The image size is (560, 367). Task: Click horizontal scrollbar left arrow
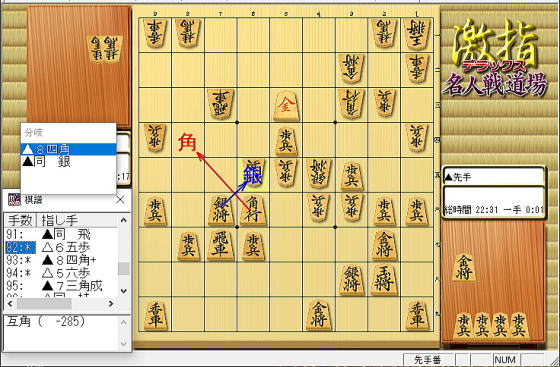pyautogui.click(x=10, y=304)
